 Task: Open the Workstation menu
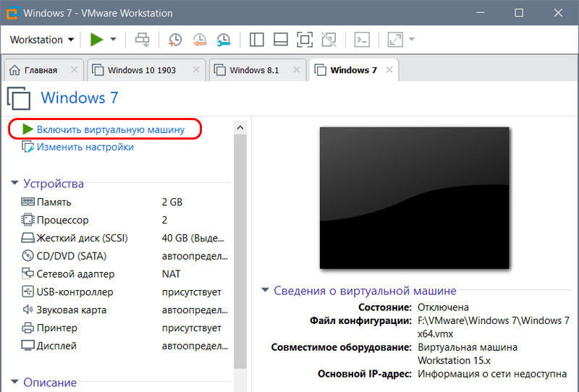[x=42, y=40]
